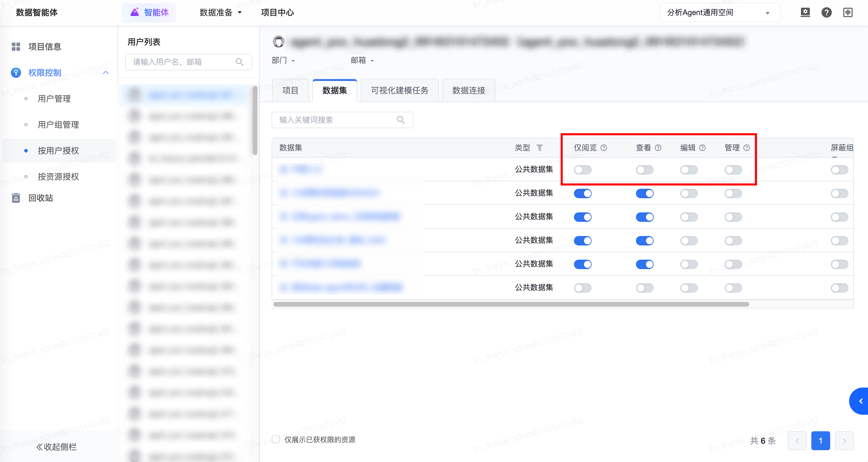The height and width of the screenshot is (462, 868).
Task: Click the 数据智能体 product title
Action: [37, 12]
